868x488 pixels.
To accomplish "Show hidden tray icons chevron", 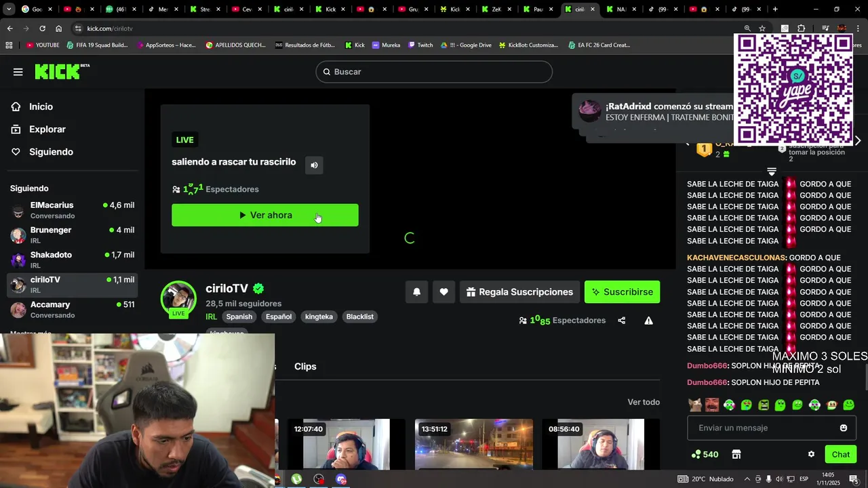I will [747, 479].
